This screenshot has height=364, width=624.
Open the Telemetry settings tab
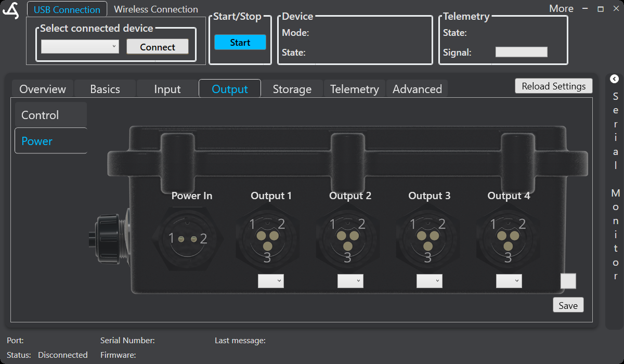click(x=355, y=89)
